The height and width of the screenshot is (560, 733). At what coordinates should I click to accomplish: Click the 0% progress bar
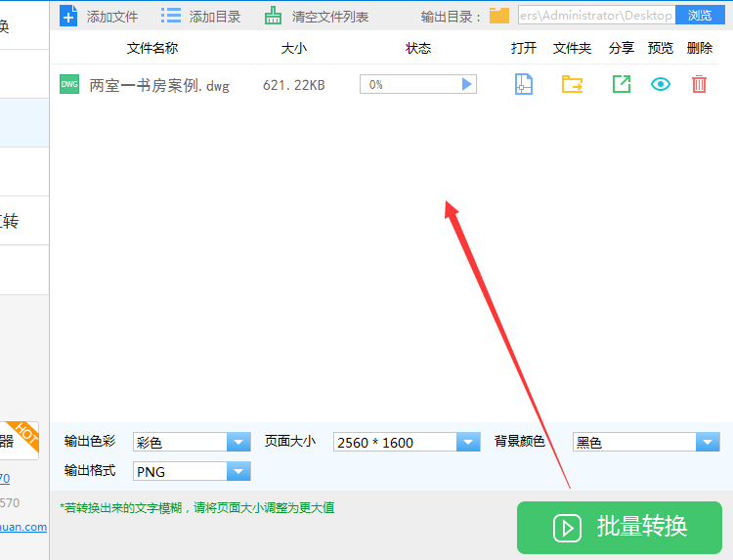coord(418,84)
